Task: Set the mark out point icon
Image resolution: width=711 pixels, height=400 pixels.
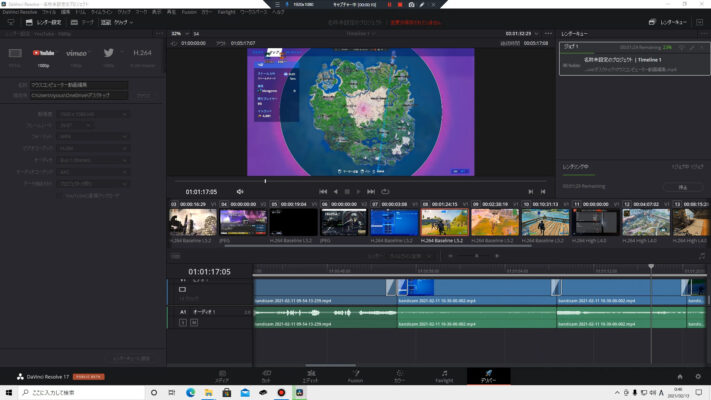Action: [543, 192]
